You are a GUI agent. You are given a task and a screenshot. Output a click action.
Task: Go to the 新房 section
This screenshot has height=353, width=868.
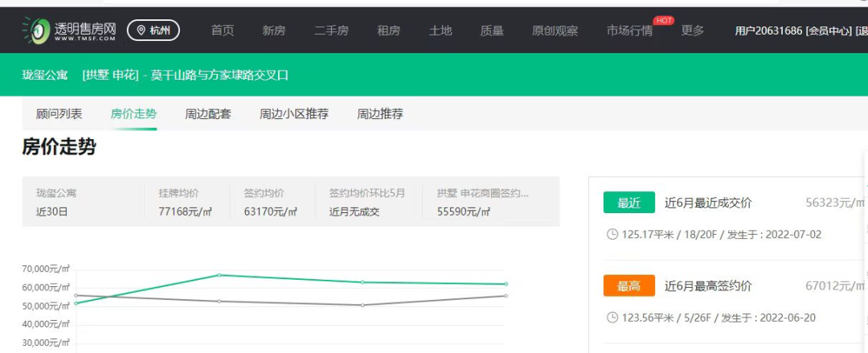(x=274, y=31)
